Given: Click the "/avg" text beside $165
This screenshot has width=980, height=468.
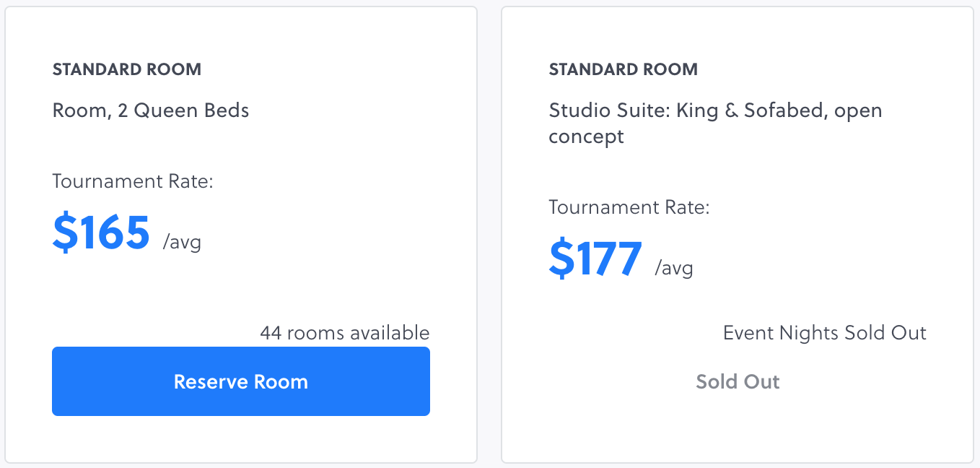Looking at the screenshot, I should point(182,241).
